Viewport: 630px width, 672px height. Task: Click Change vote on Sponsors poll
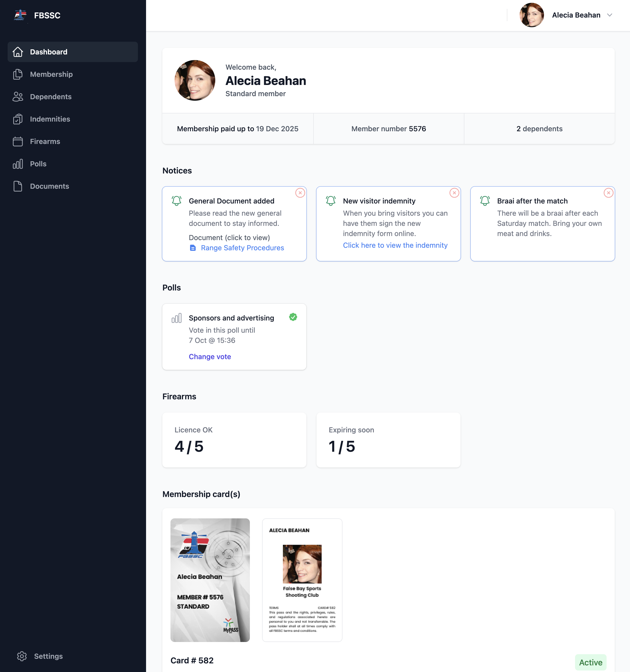[x=210, y=357]
